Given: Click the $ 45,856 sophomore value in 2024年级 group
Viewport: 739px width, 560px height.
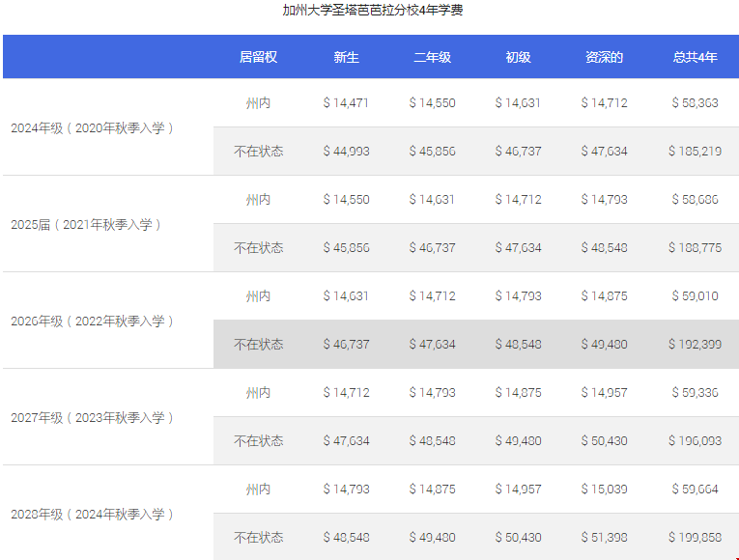Looking at the screenshot, I should (x=432, y=152).
